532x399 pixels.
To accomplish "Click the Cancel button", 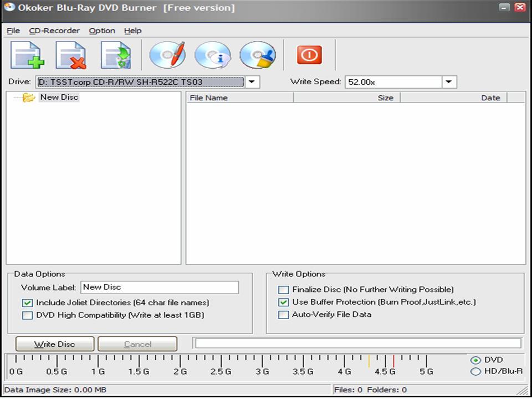I will (137, 344).
